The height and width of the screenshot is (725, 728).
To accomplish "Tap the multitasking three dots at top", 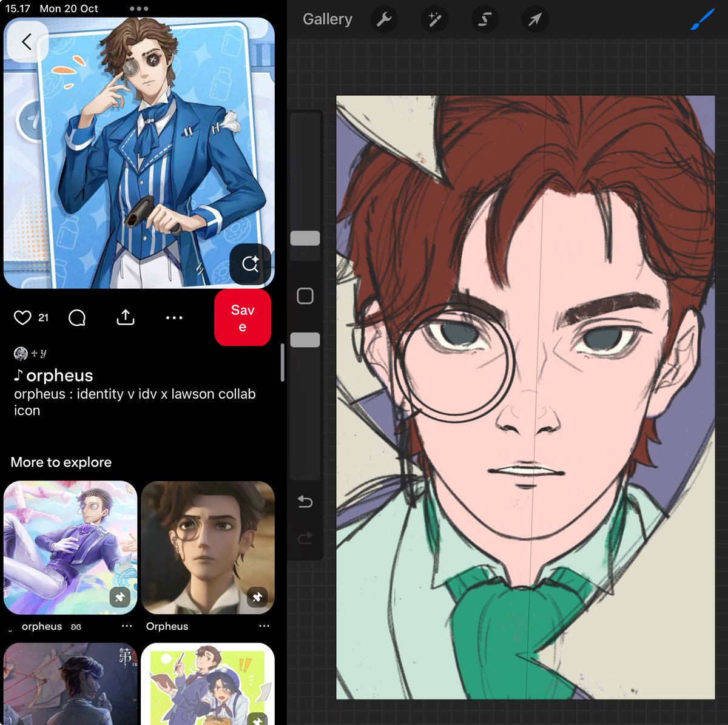I will tap(139, 8).
